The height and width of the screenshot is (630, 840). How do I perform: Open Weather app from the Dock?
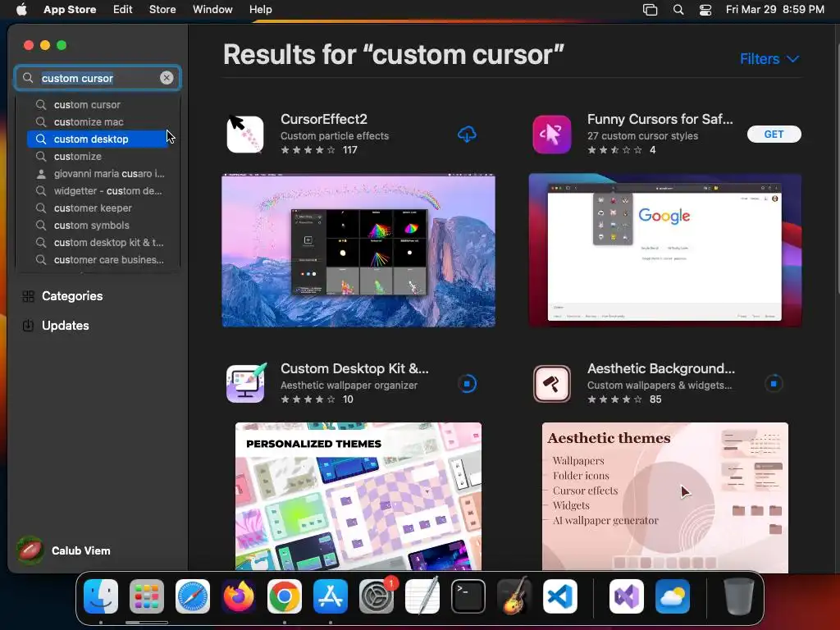pyautogui.click(x=673, y=596)
